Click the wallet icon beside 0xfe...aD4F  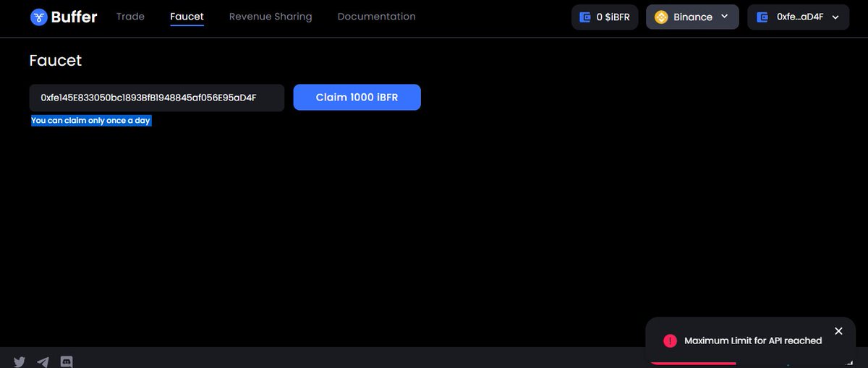762,17
